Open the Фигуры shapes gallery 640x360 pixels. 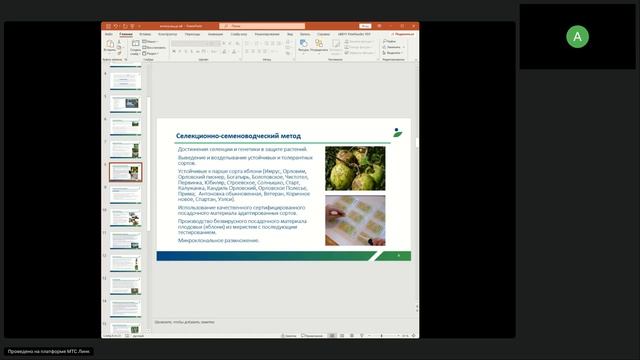pos(303,46)
